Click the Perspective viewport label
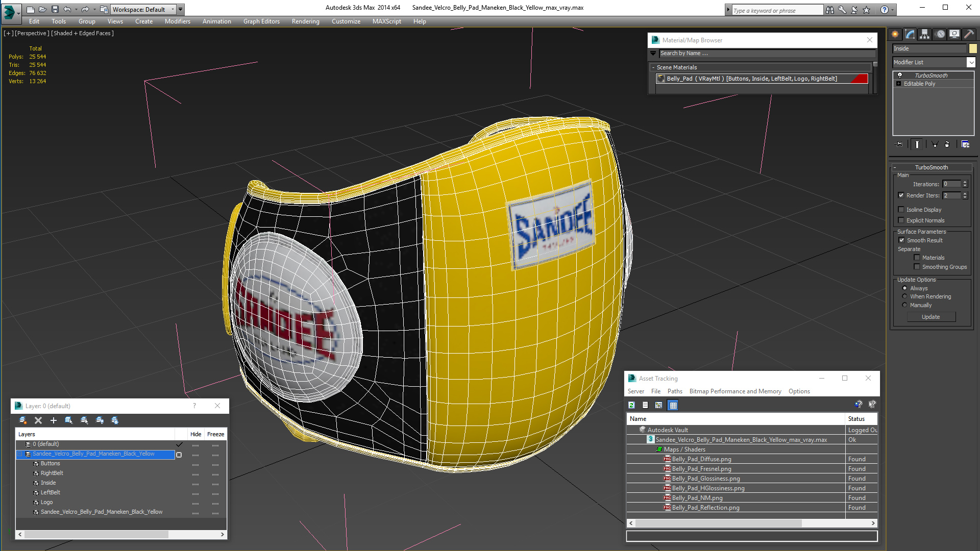Viewport: 980px width, 551px height. pos(32,33)
